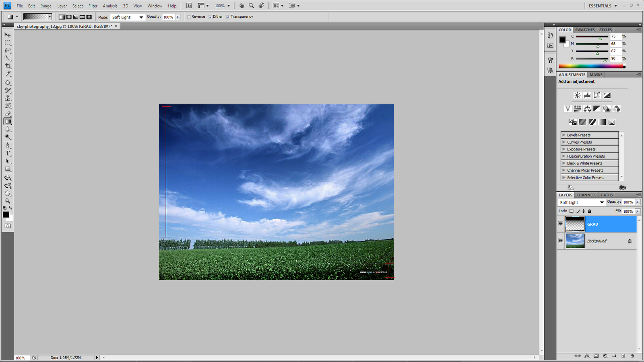
Task: Choose the Linear Gradient style icon
Action: pos(62,17)
